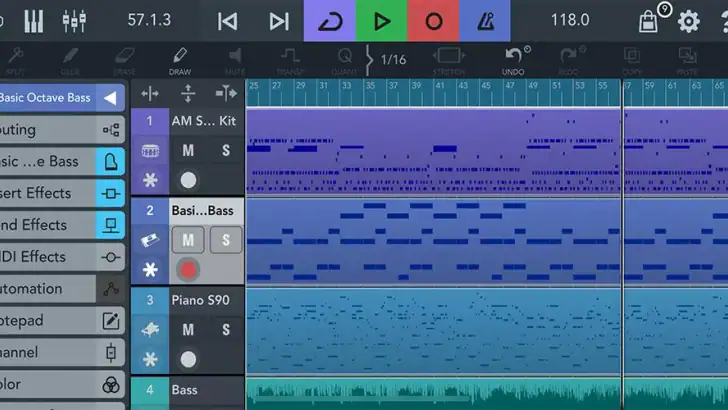Screen dimensions: 728x410
Task: Jump to next marker in transport
Action: tap(279, 21)
